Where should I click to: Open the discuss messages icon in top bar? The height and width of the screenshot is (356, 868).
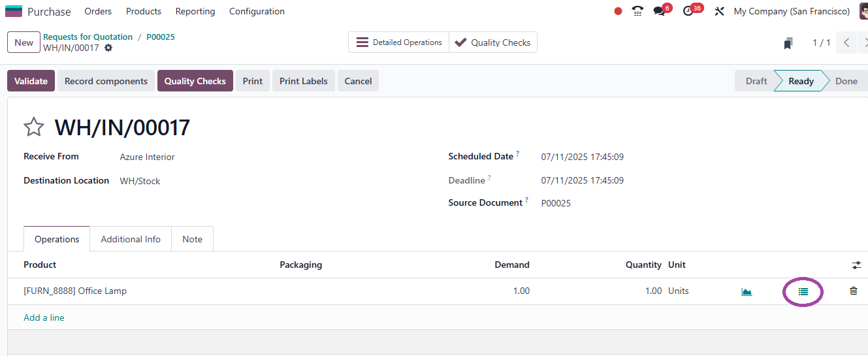pos(660,11)
